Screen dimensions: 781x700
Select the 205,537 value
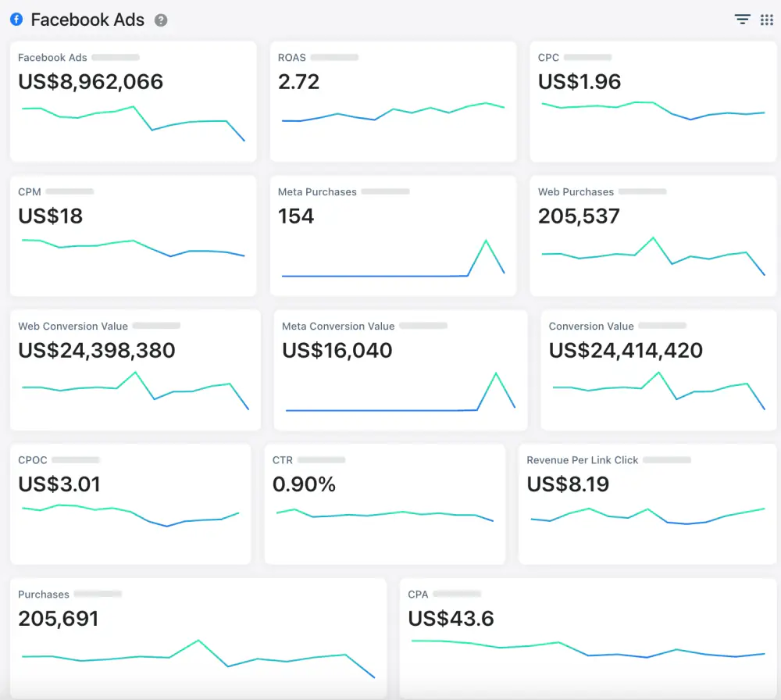(x=579, y=216)
